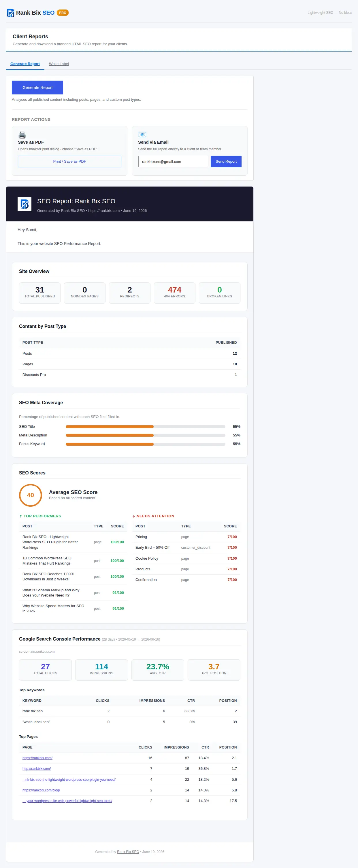Click Print / Save as PDF button

point(69,162)
